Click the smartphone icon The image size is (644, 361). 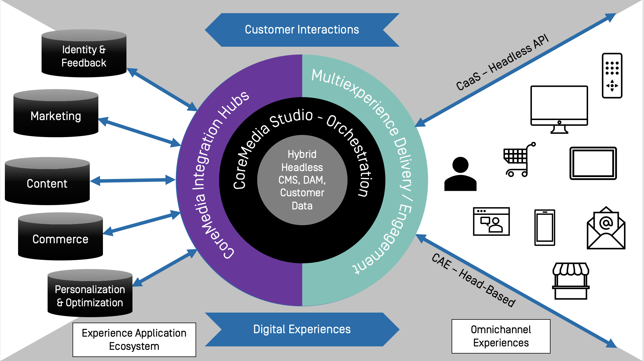tap(545, 228)
